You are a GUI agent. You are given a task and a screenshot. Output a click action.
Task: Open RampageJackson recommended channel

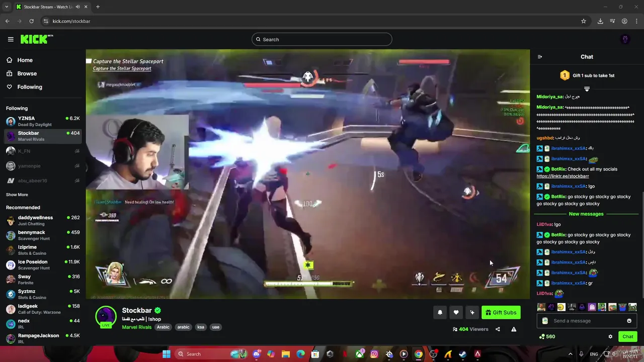[x=43, y=338]
